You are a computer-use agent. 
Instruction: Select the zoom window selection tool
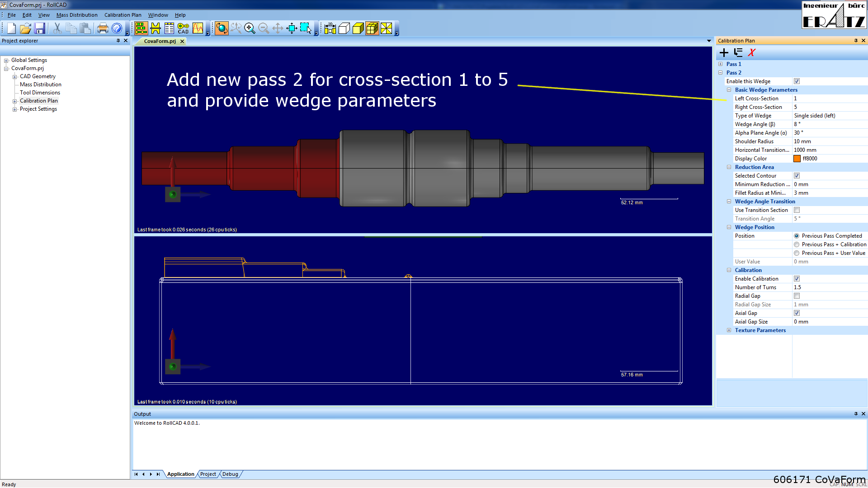(x=306, y=28)
